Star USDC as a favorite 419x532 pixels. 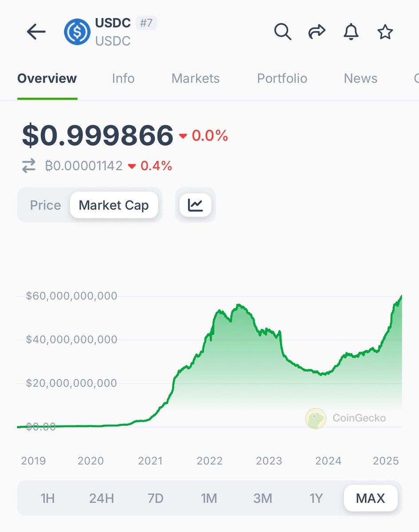click(385, 31)
